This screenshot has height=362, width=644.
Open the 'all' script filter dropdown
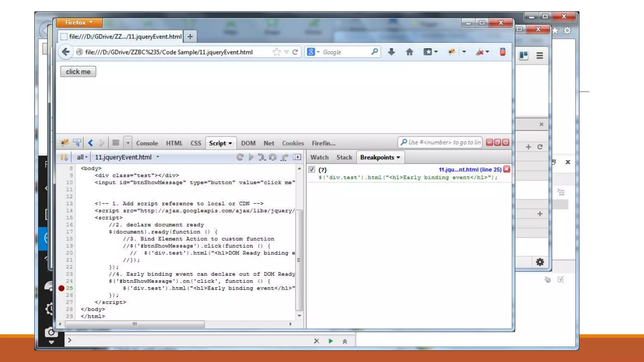click(x=82, y=157)
